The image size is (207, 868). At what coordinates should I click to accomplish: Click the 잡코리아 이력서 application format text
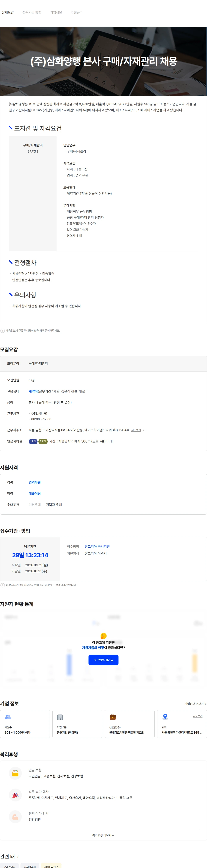(x=96, y=553)
